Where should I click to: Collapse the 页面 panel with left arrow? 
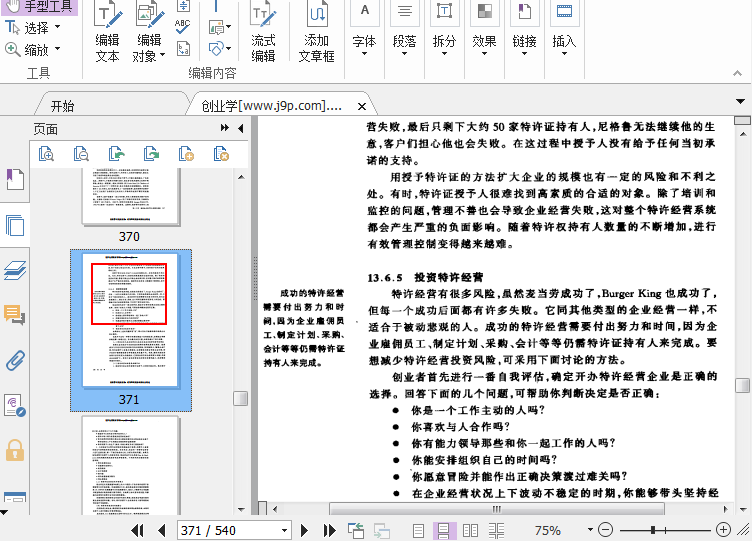tap(241, 128)
